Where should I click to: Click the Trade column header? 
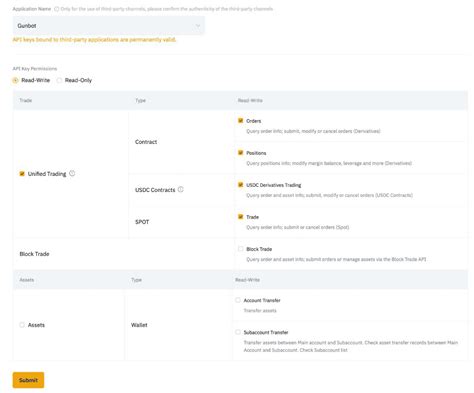(26, 100)
